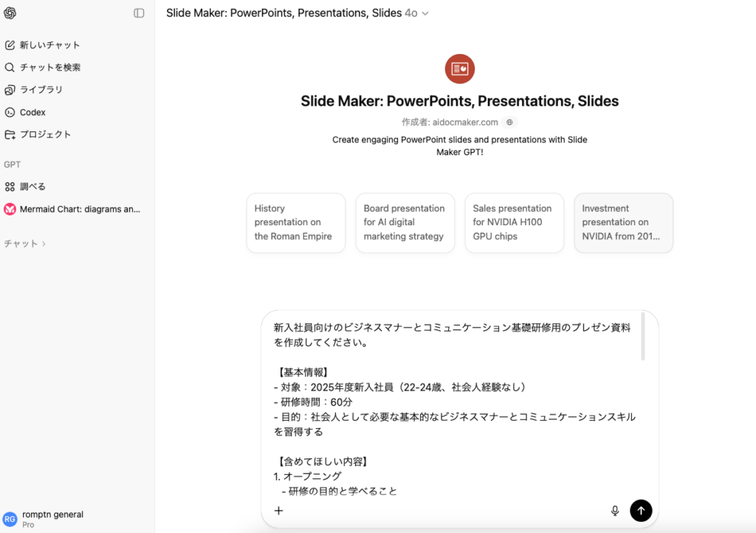This screenshot has width=756, height=533.
Task: Click the ChatGPT logo icon
Action: 10,13
